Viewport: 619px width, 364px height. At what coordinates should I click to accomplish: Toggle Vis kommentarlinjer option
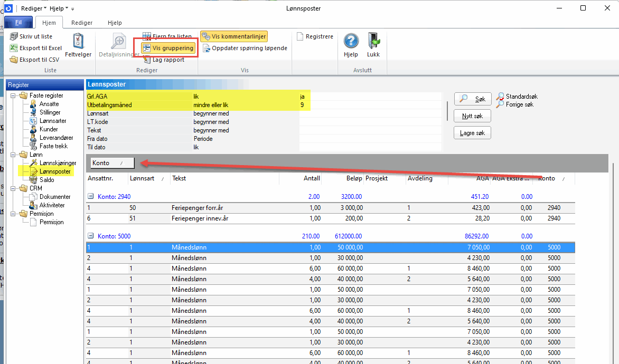[233, 36]
